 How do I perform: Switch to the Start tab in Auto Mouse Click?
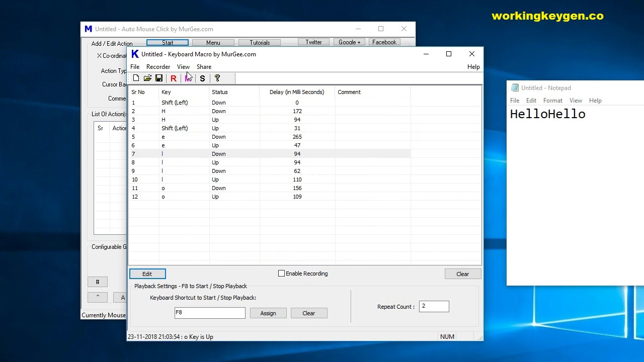click(167, 42)
